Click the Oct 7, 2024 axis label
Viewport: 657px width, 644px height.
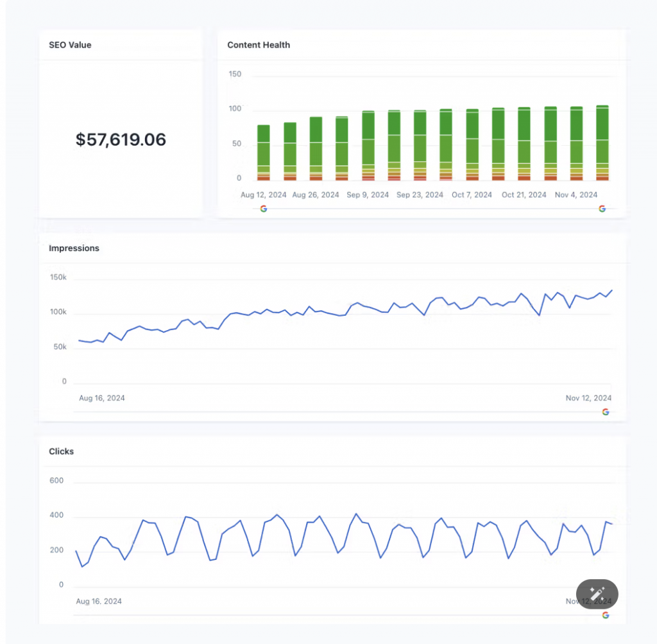point(472,195)
